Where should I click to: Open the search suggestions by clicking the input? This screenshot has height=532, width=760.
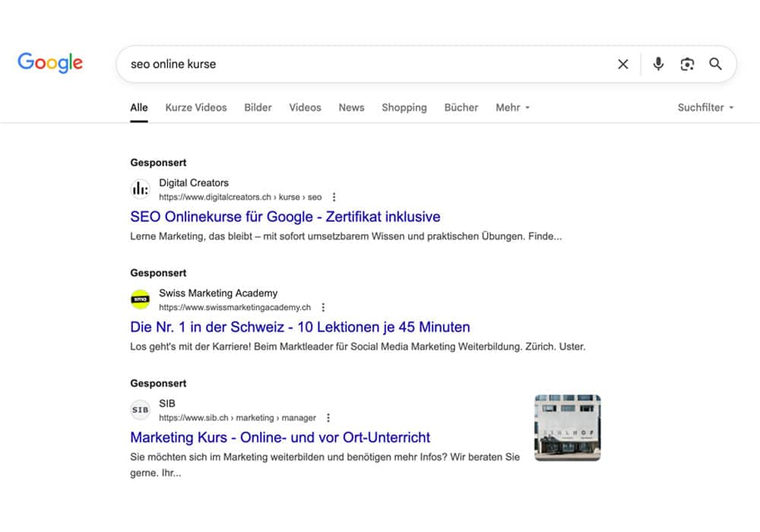tap(304, 65)
